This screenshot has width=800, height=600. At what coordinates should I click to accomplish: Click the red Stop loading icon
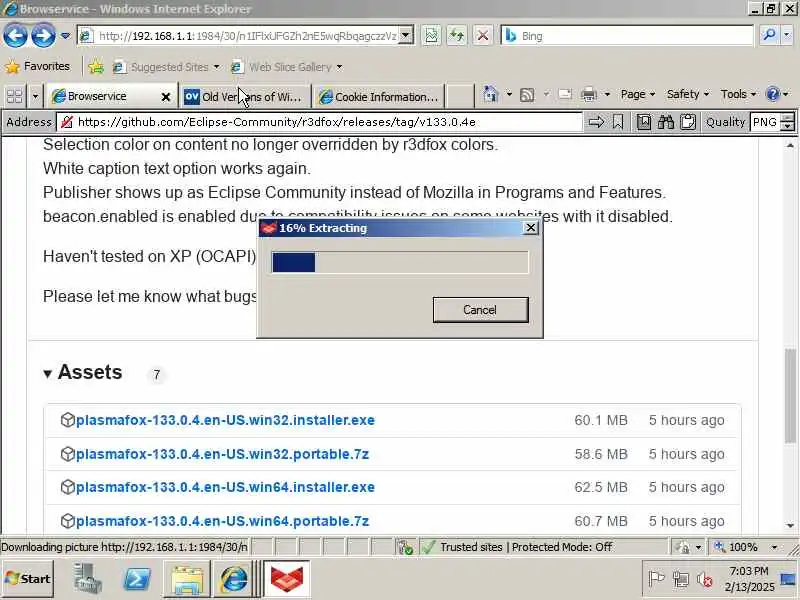point(482,36)
